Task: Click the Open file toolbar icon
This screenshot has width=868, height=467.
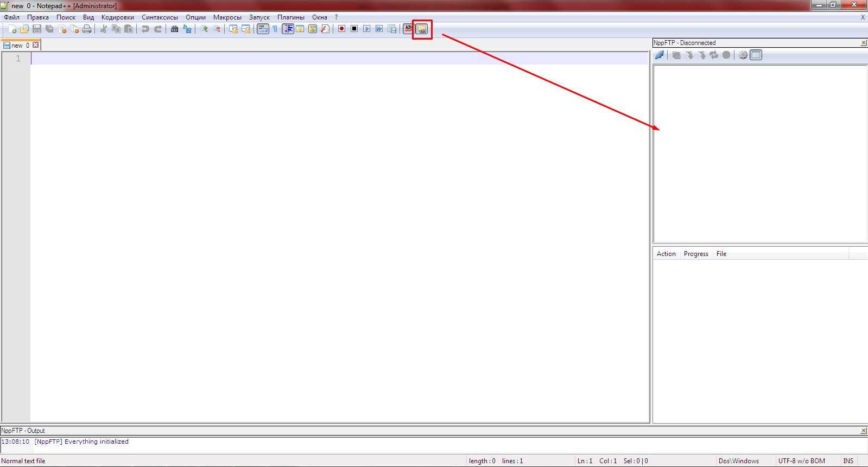Action: pos(24,29)
